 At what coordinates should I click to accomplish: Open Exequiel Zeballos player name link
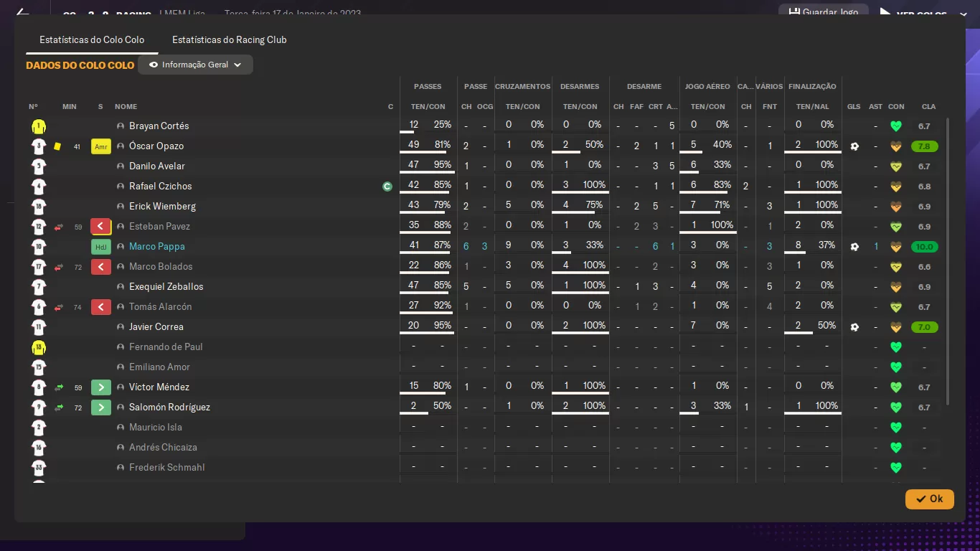tap(166, 287)
